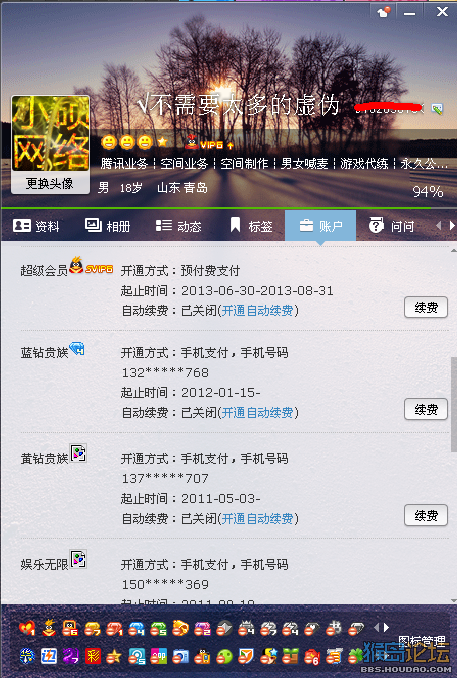Click the skin change icon in title bar
Viewport: 457px width, 678px height.
[x=383, y=12]
